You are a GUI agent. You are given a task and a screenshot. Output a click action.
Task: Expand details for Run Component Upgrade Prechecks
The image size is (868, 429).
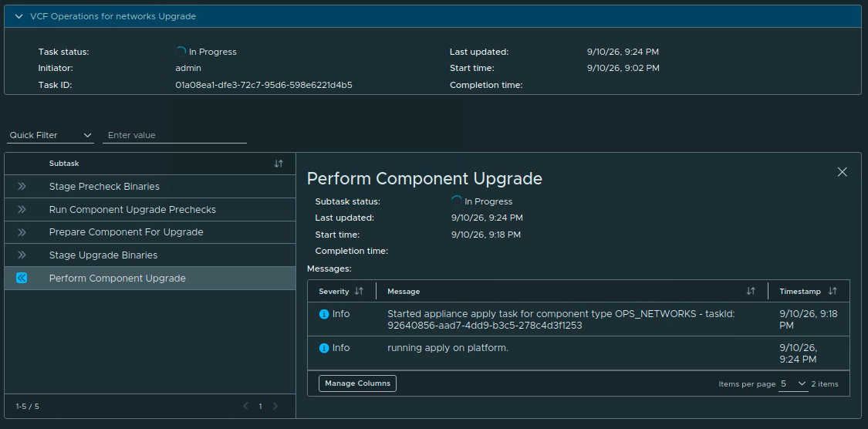22,209
